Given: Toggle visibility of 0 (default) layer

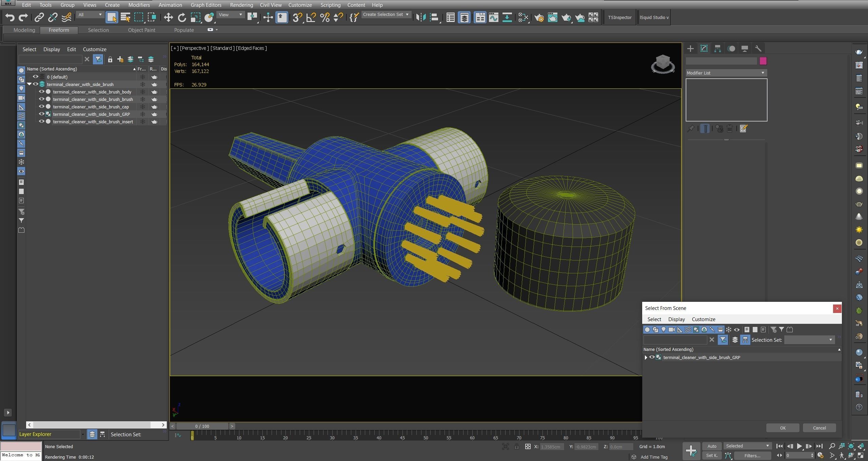Looking at the screenshot, I should click(x=35, y=77).
